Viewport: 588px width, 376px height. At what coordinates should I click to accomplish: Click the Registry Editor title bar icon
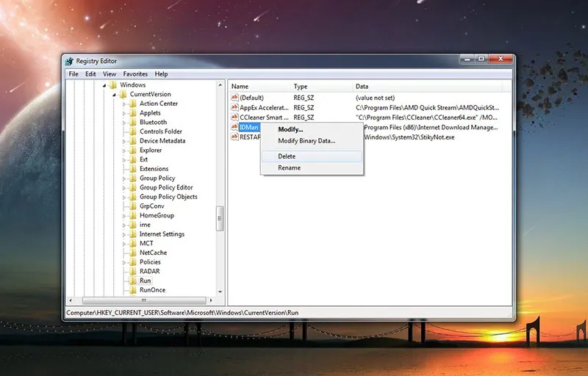(x=69, y=61)
